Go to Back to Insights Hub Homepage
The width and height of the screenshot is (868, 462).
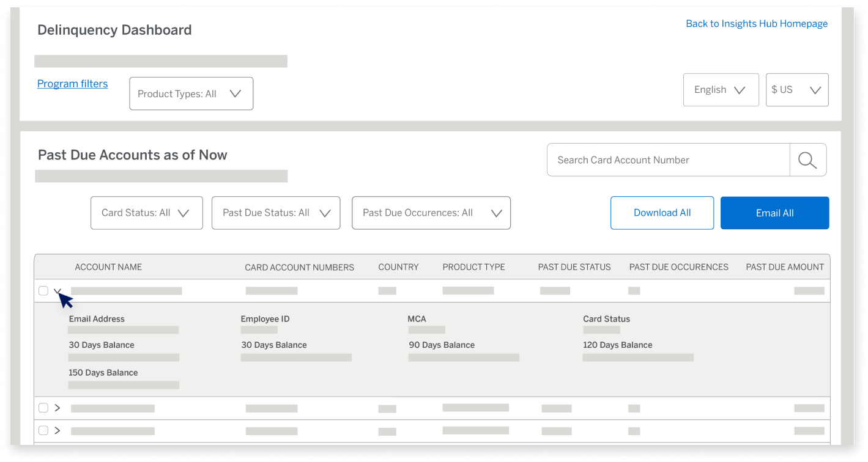757,23
